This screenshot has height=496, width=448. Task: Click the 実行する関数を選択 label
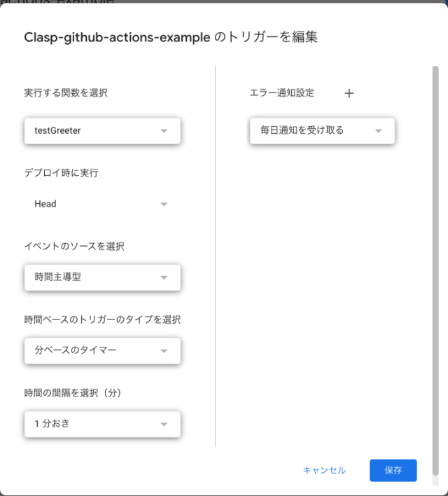pos(66,93)
